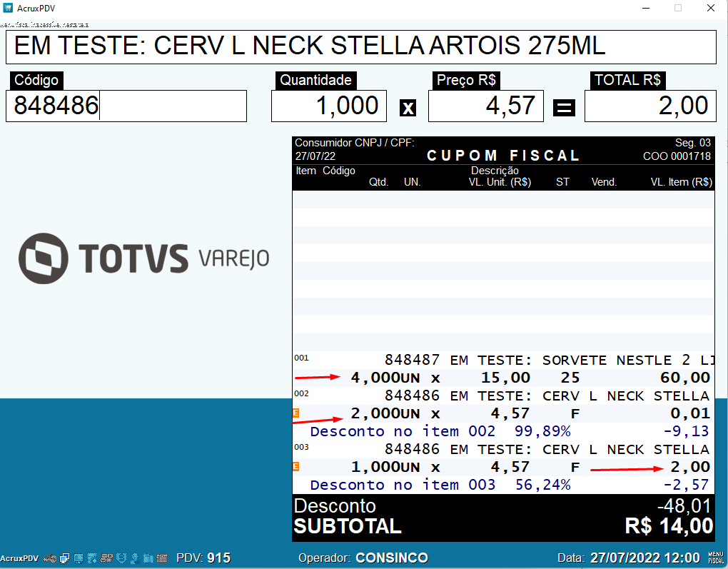Focus the Código input field with 848486
Viewport: 728px width, 569px height.
pos(126,106)
